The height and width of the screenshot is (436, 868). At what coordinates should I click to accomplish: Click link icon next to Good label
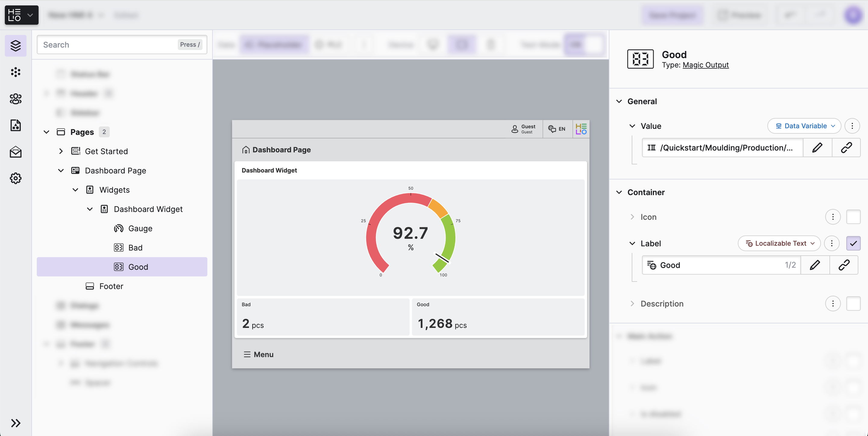point(844,265)
